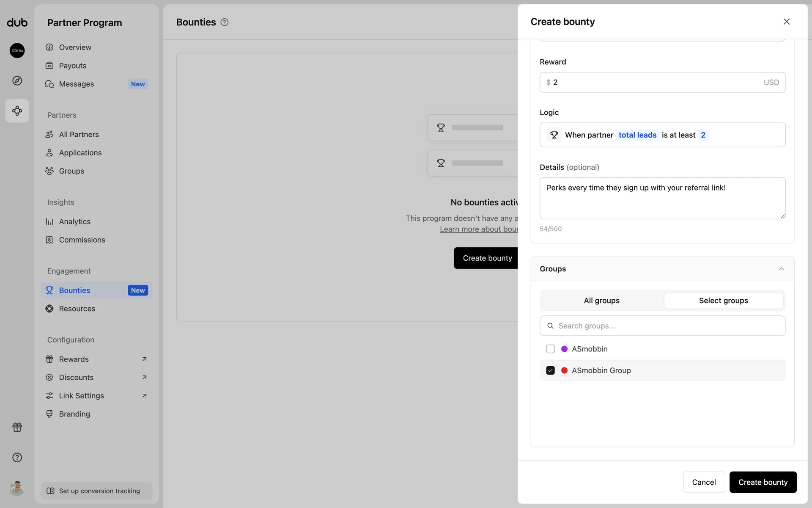
Task: Click the dub logo
Action: [17, 22]
